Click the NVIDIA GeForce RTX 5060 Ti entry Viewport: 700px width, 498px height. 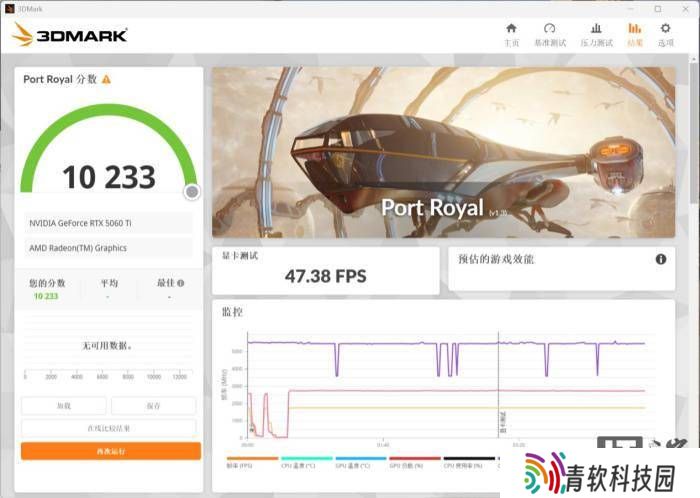click(108, 223)
